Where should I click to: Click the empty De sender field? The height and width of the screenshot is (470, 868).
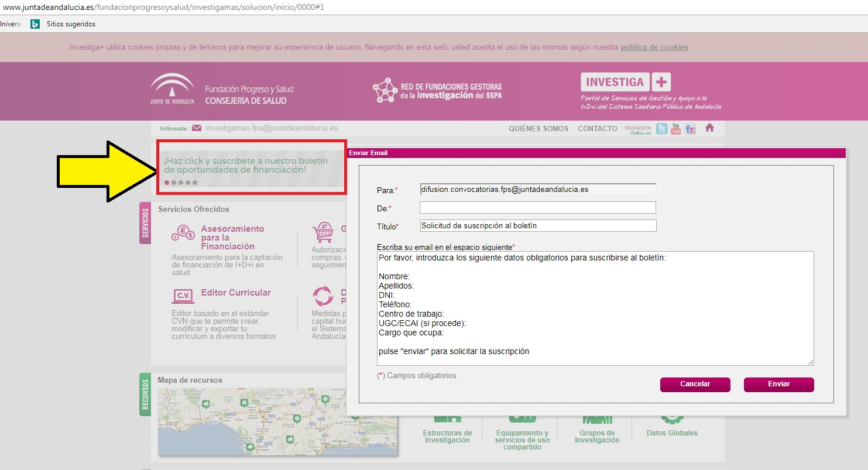click(538, 208)
